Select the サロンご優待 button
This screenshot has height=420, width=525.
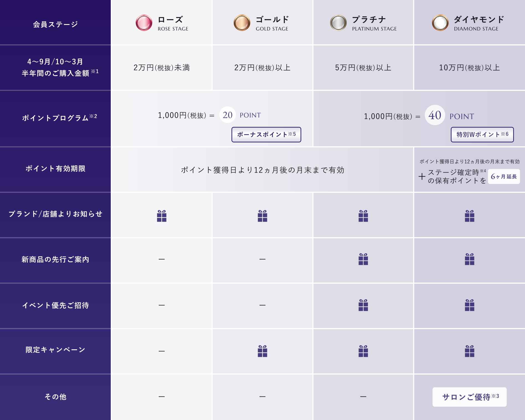point(469,397)
